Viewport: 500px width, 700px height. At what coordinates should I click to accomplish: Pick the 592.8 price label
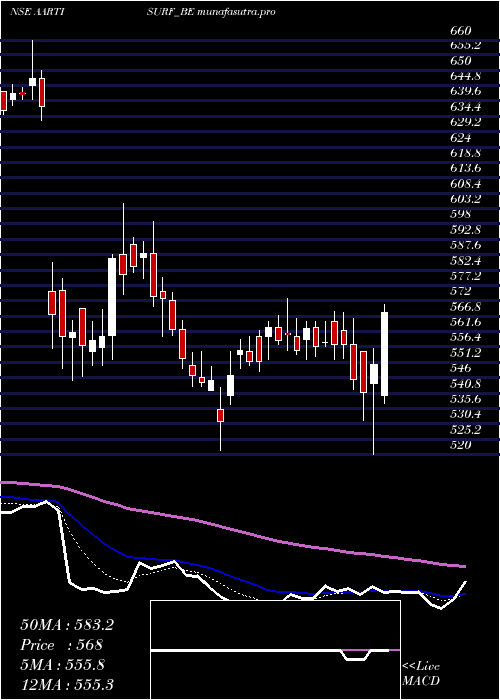pyautogui.click(x=466, y=229)
